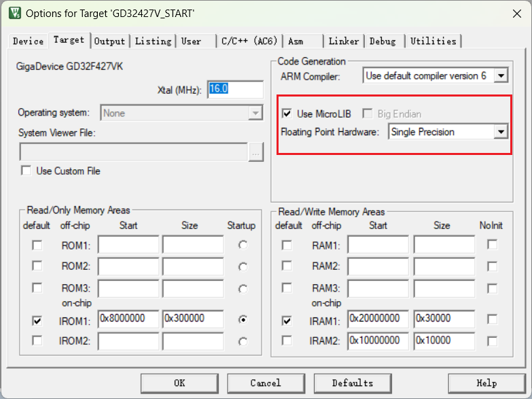The width and height of the screenshot is (532, 399).
Task: Check the NoInit box for IRAM1
Action: 492,319
